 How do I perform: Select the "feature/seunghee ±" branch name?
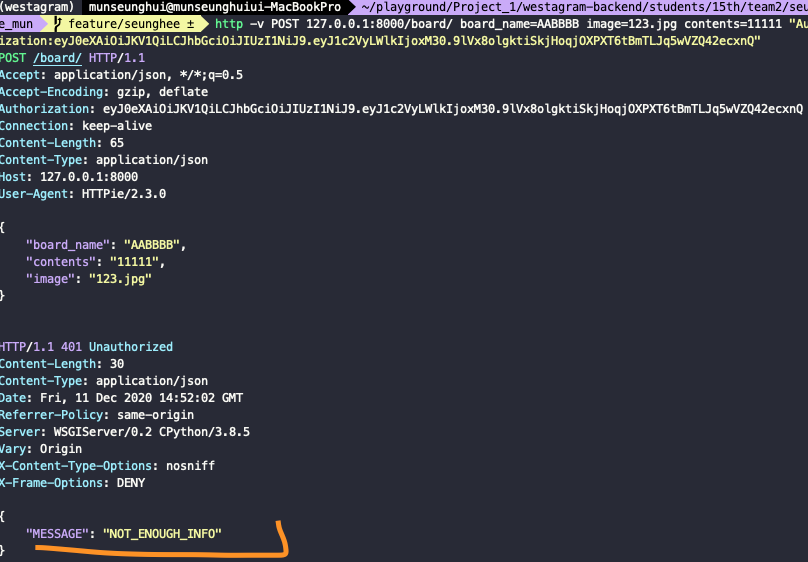click(x=131, y=24)
